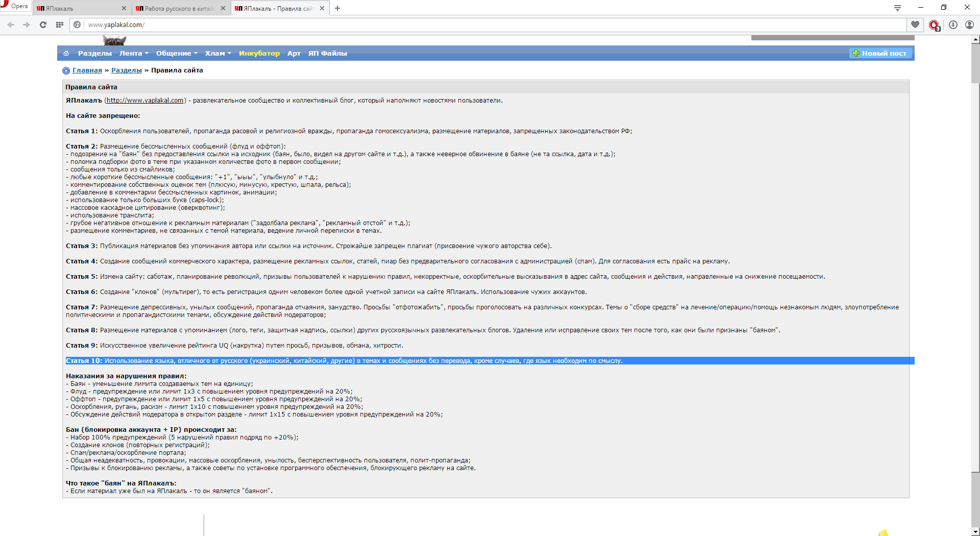Viewport: 980px width, 536px height.
Task: Click the line starting 'Флуд - предупреждение'
Action: (209, 392)
